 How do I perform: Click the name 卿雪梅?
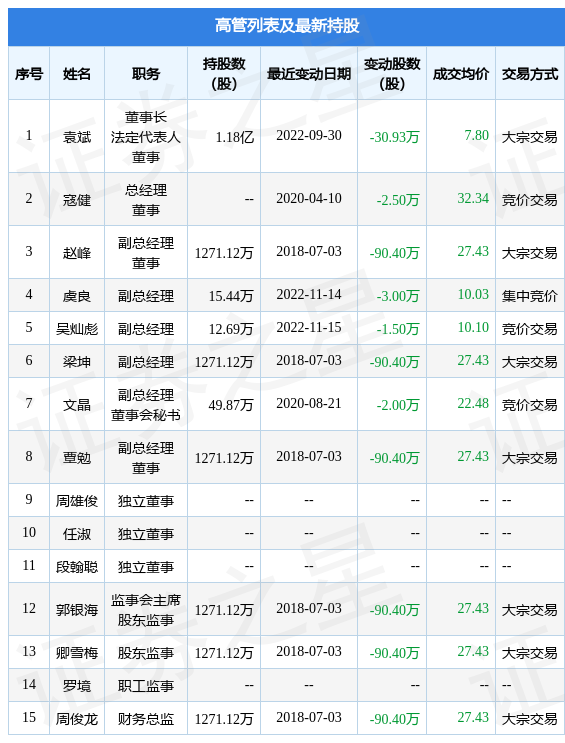click(x=77, y=653)
